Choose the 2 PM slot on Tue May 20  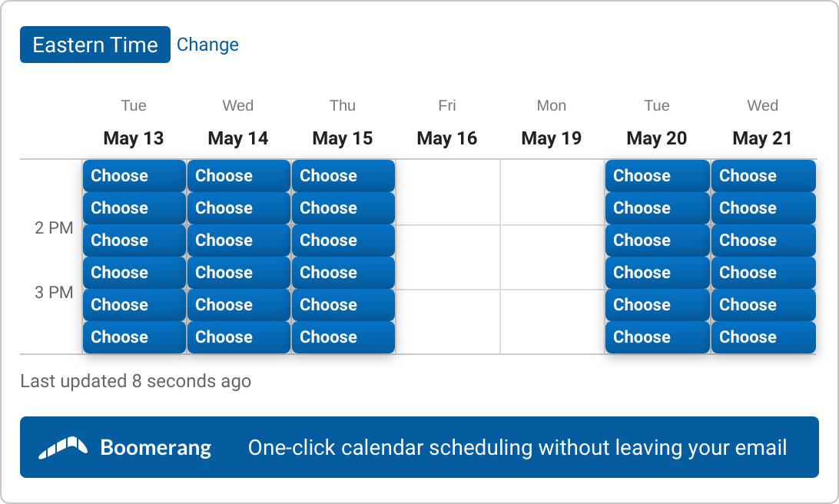(x=657, y=240)
